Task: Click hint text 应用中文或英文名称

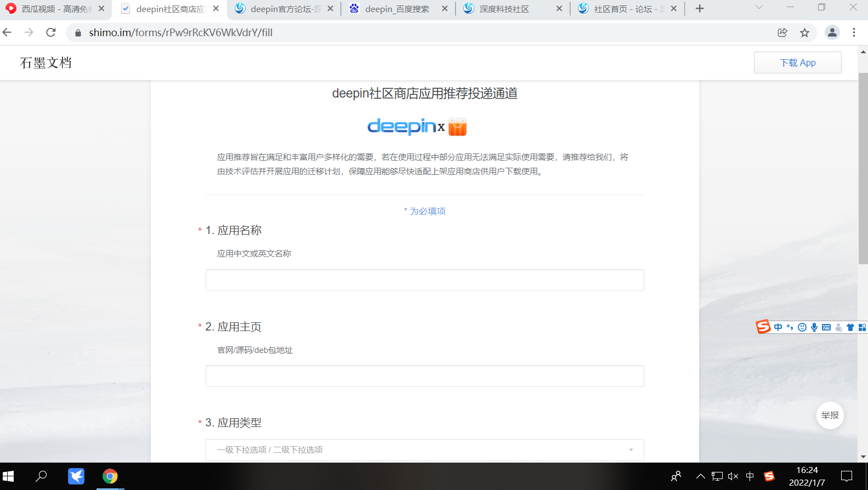Action: [254, 254]
